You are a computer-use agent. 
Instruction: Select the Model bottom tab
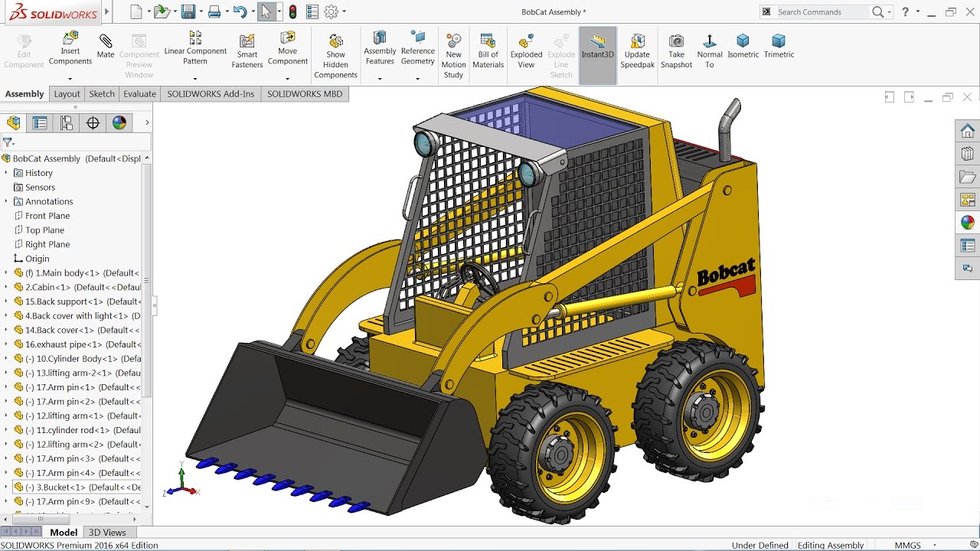[64, 533]
